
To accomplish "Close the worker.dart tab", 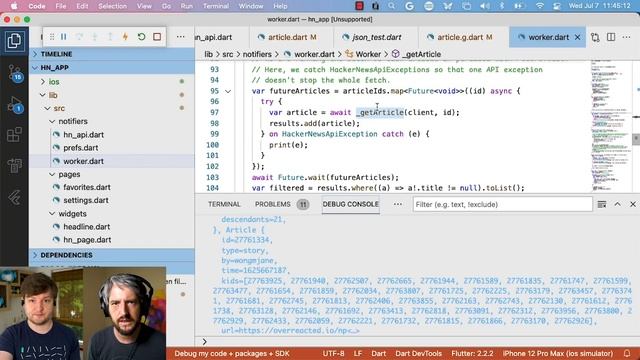I will 578,37.
